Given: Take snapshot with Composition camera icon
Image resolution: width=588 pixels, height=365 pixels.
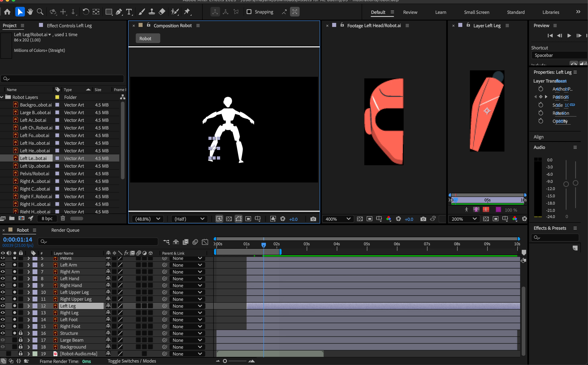Looking at the screenshot, I should coord(313,219).
